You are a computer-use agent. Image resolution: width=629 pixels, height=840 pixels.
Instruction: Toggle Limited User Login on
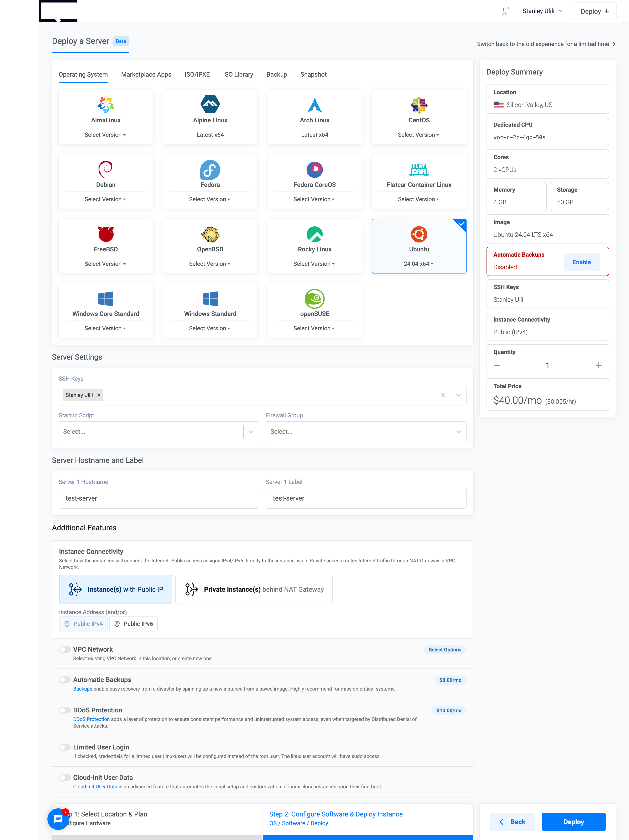coord(64,747)
